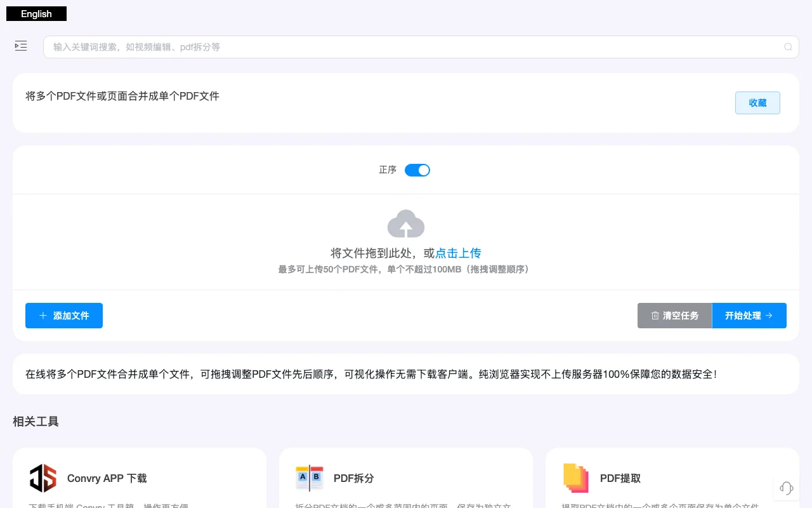Click 添加文件 to add files
Viewport: 812px width, 508px height.
click(x=64, y=316)
